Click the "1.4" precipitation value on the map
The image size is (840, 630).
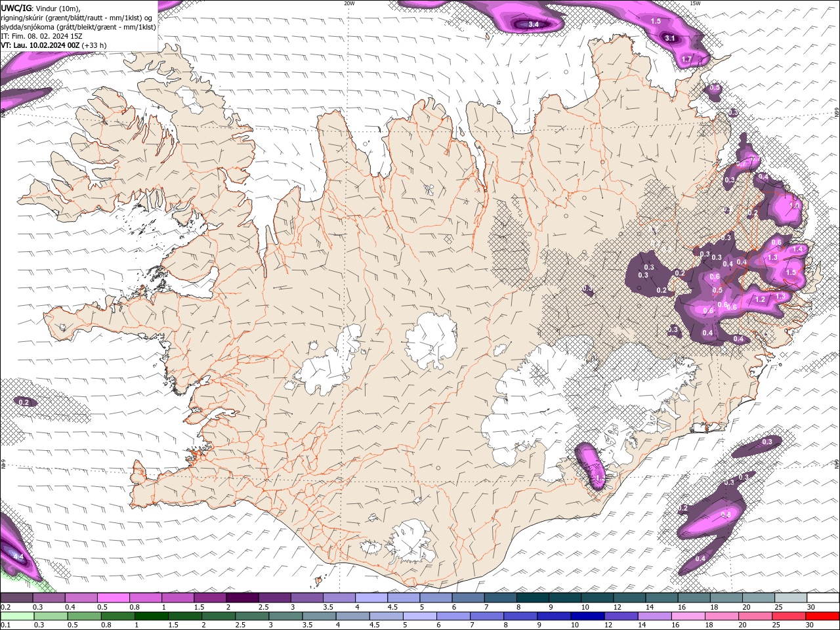pos(798,249)
